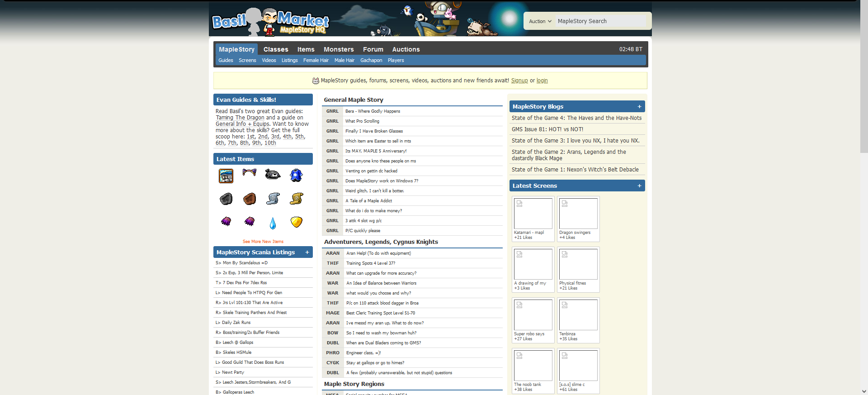Image resolution: width=868 pixels, height=395 pixels.
Task: Click the blue water drop item
Action: click(273, 223)
